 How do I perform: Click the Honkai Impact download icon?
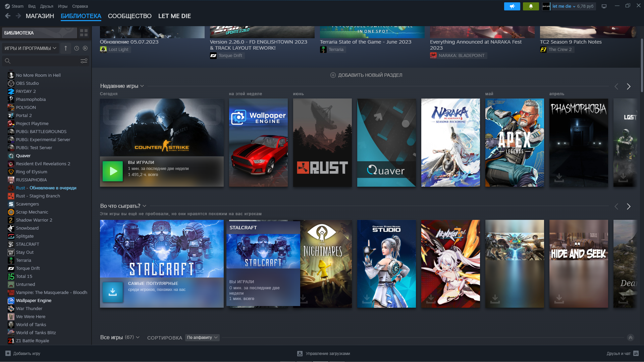pyautogui.click(x=431, y=299)
